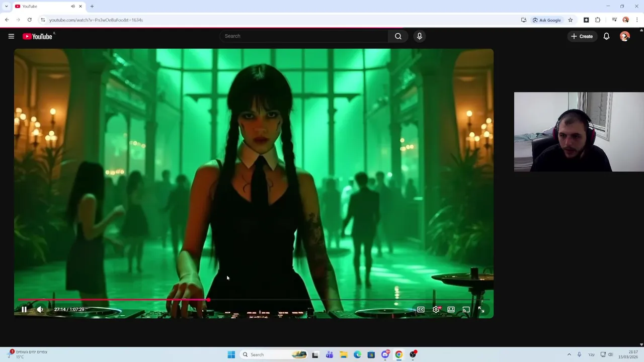Reload the current page

(30, 20)
